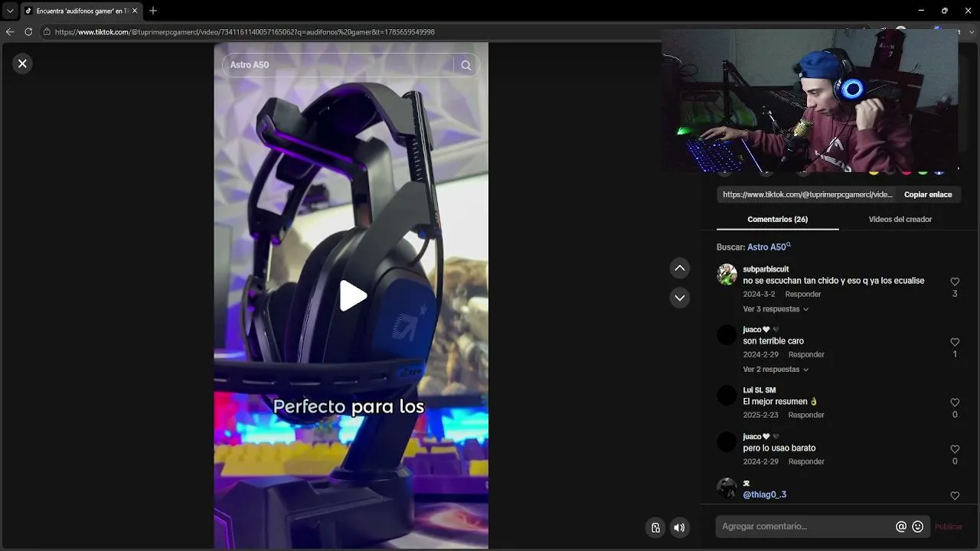Close the video viewer with the X

click(x=22, y=64)
